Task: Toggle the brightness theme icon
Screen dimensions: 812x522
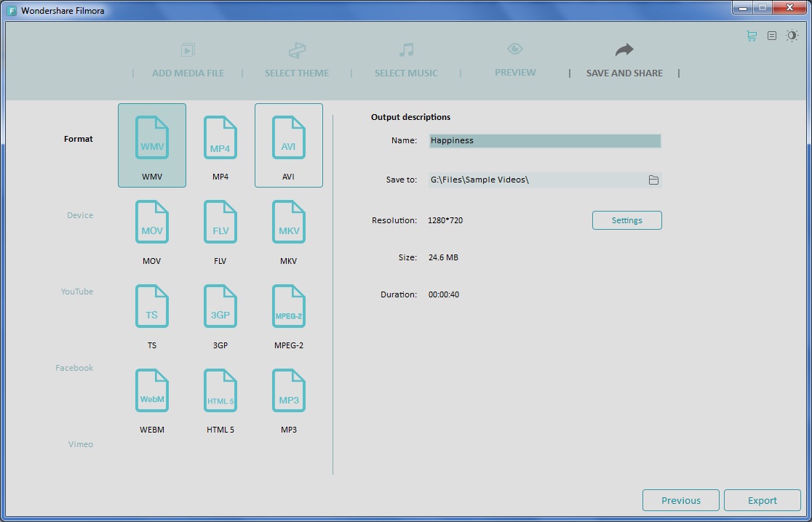Action: 792,35
